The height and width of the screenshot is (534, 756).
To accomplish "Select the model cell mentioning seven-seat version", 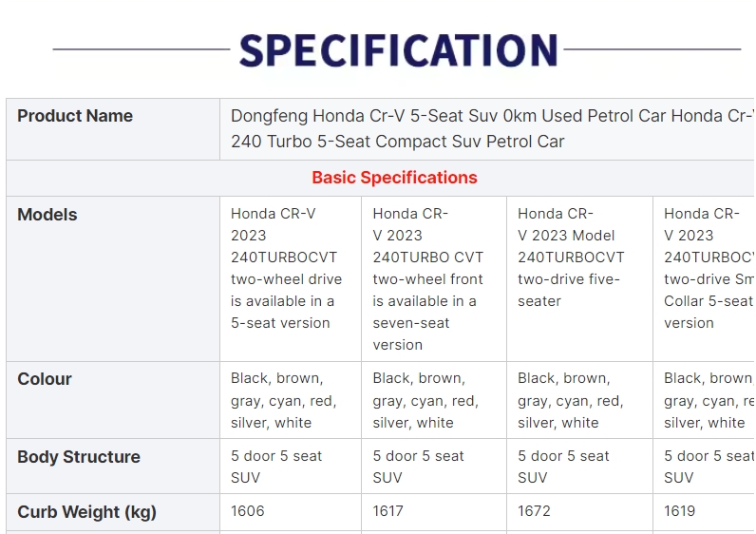I will [428, 278].
